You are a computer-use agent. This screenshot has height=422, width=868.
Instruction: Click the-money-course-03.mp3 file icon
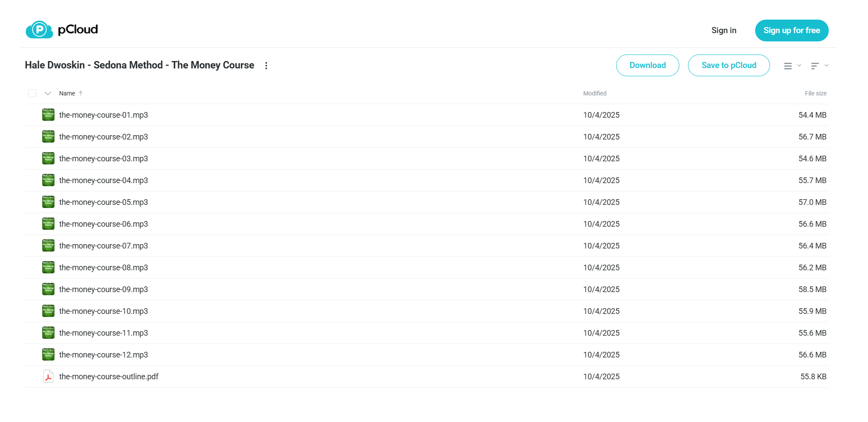[48, 158]
